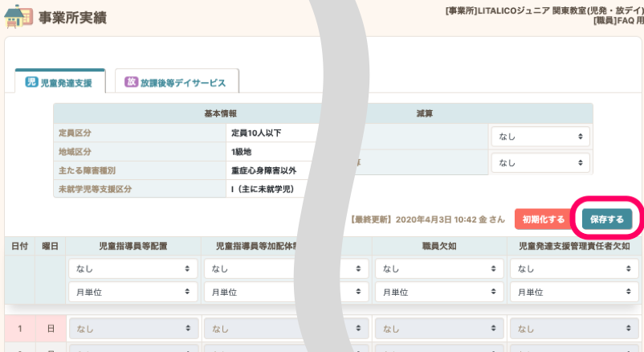Open day 1 row's 児童指導員等配置 dropdown
This screenshot has width=644, height=352.
132,328
